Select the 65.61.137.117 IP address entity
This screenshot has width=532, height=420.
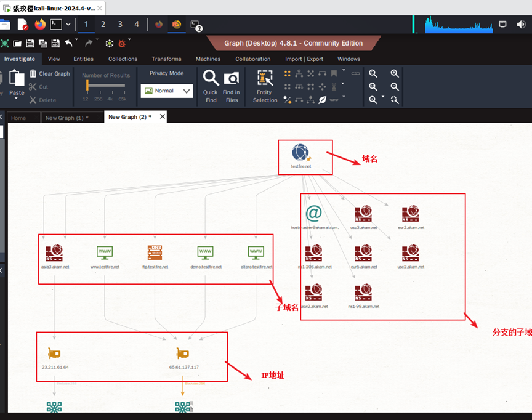[184, 358]
